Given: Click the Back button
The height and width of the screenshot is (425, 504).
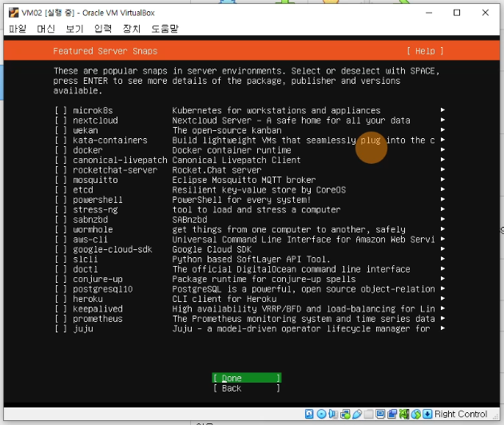Looking at the screenshot, I should click(247, 388).
